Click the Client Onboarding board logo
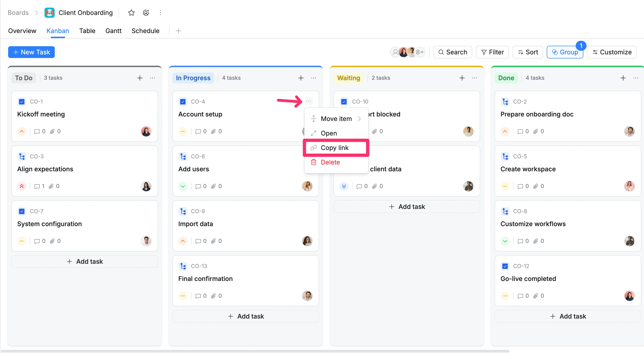The width and height of the screenshot is (644, 353). (x=49, y=12)
